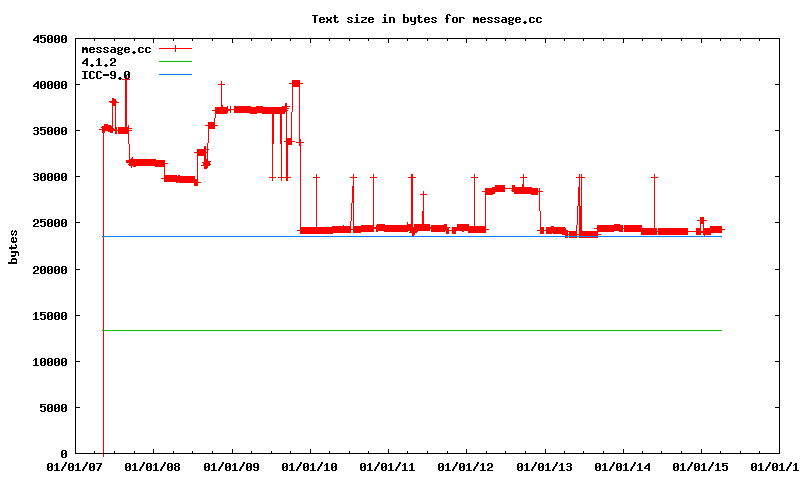Screen dimensions: 800x480
Task: Click the vertical 'bytes' y-axis label
Action: pyautogui.click(x=13, y=246)
